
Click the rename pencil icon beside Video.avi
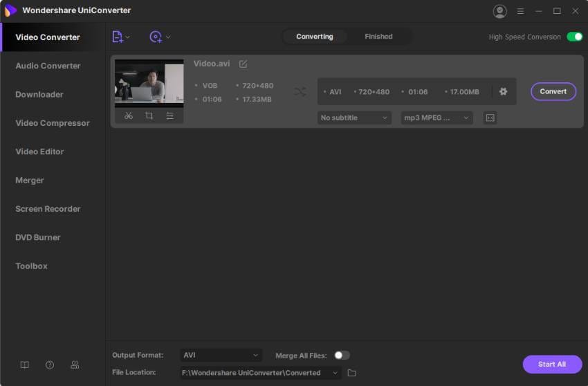tap(243, 64)
